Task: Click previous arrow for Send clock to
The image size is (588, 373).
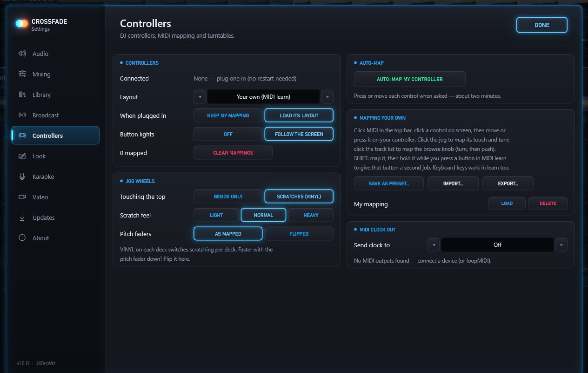Action: click(434, 245)
